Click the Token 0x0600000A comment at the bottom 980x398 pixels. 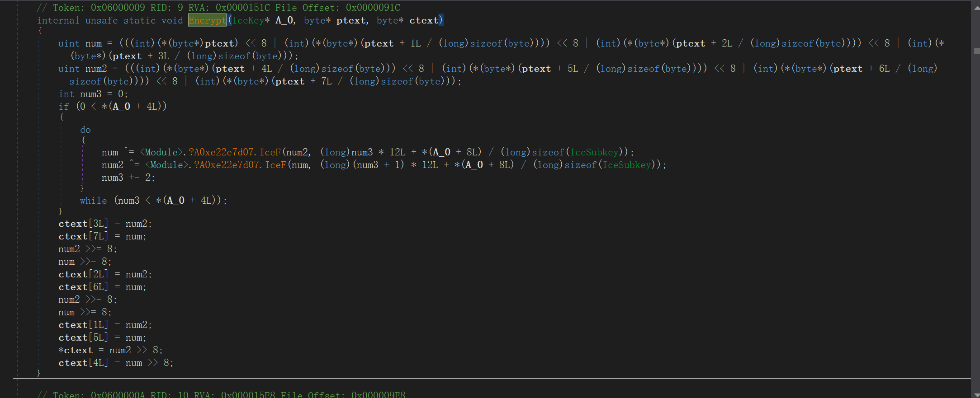pyautogui.click(x=221, y=394)
